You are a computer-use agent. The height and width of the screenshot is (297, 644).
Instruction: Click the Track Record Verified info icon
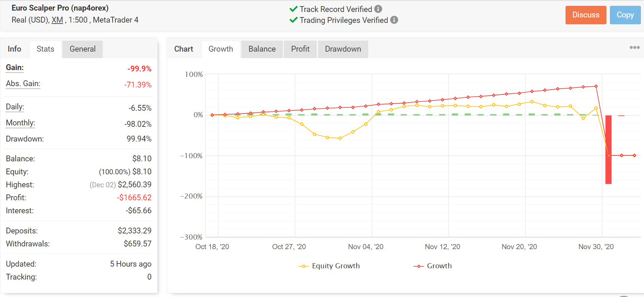378,9
